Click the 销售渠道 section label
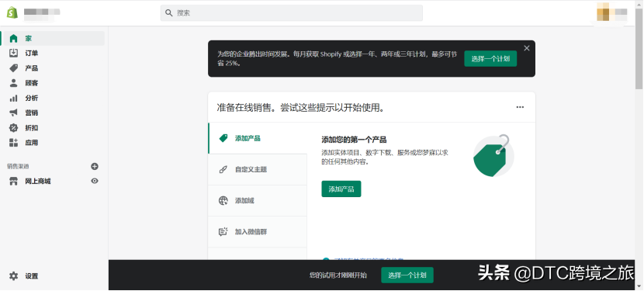 click(x=18, y=167)
